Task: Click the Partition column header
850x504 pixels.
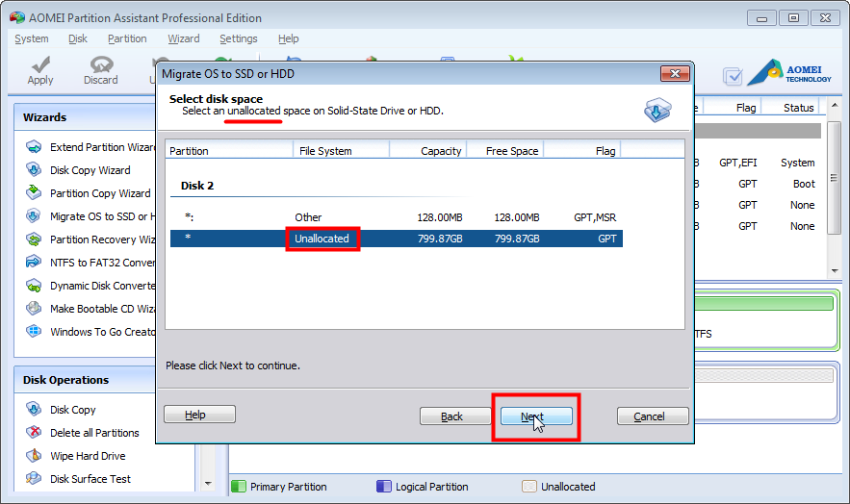Action: [x=229, y=150]
